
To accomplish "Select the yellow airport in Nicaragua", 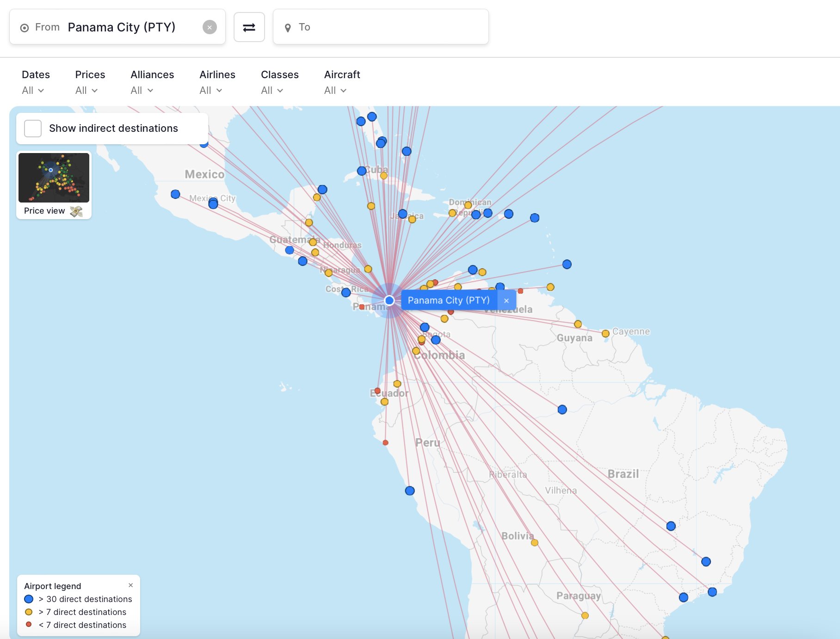I will 328,273.
